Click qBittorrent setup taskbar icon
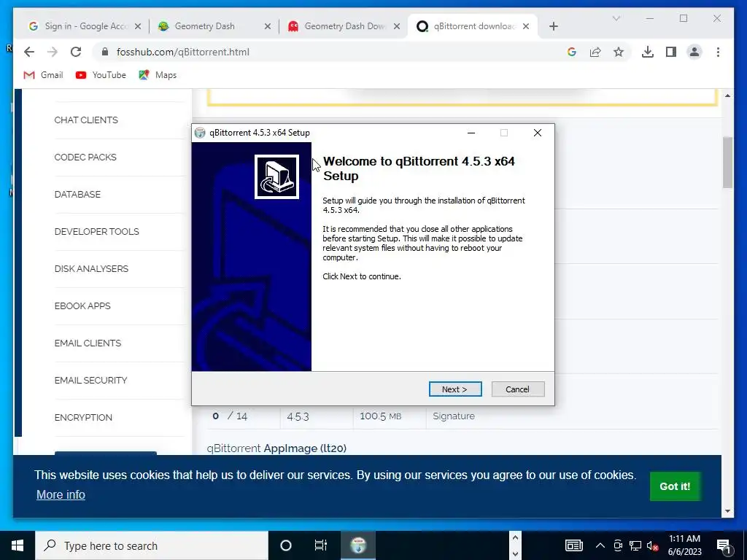747x560 pixels. click(358, 545)
